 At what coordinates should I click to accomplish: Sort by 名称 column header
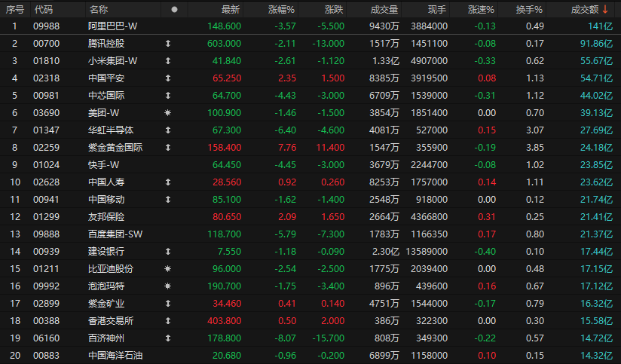click(98, 10)
